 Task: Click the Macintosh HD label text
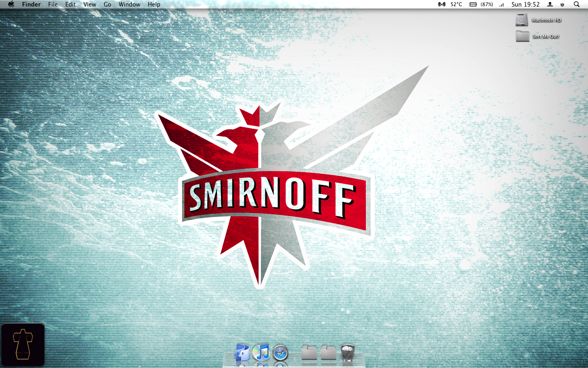click(x=546, y=20)
